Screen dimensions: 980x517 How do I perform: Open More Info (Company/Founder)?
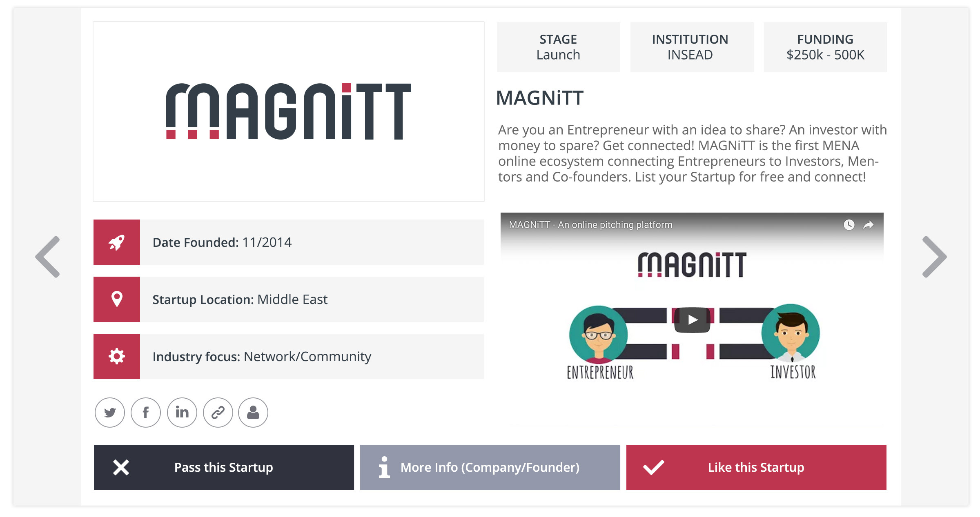pos(490,467)
